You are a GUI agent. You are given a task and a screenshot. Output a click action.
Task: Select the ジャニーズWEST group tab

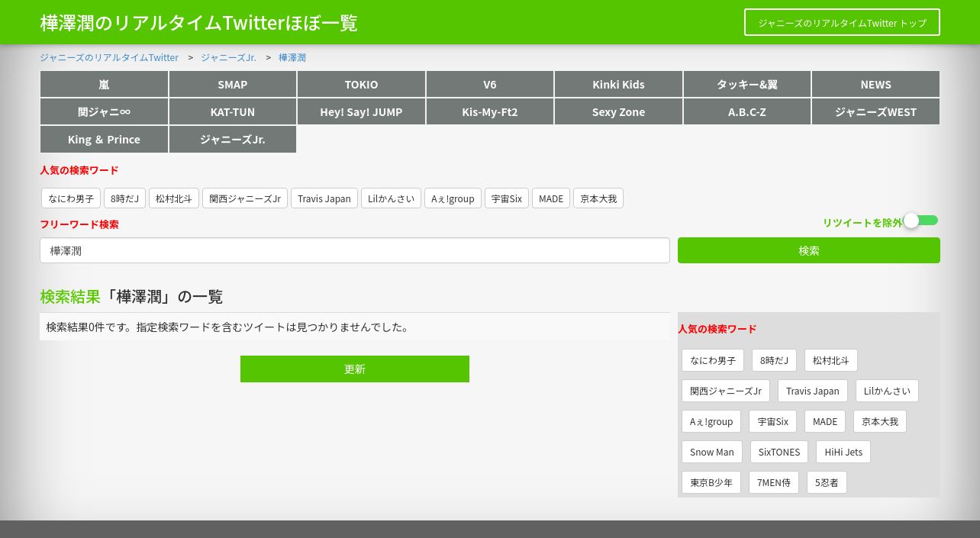[875, 111]
